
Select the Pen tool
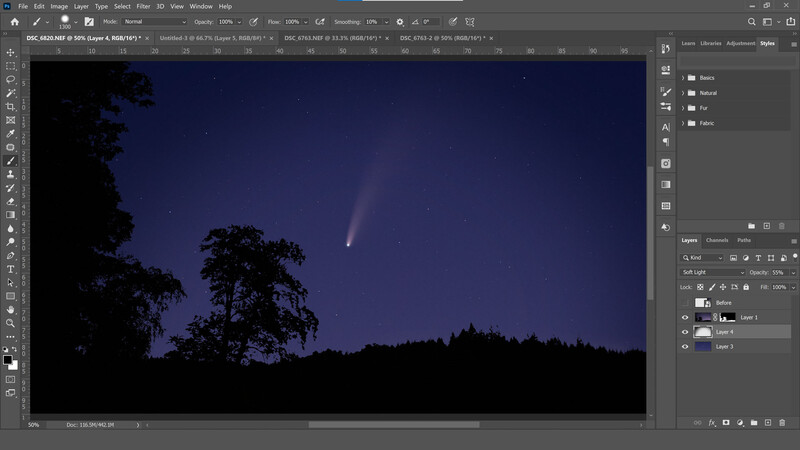[10, 256]
